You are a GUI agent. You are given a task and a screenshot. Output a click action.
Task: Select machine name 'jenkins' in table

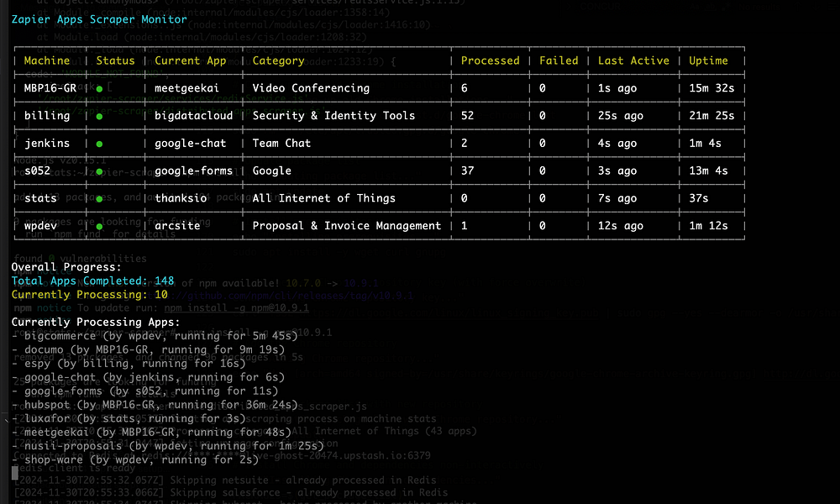coord(46,143)
